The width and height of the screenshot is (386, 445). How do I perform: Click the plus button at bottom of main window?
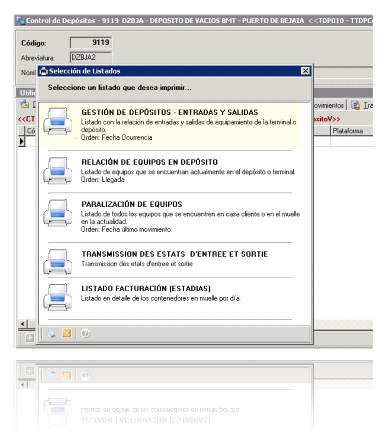[x=30, y=338]
